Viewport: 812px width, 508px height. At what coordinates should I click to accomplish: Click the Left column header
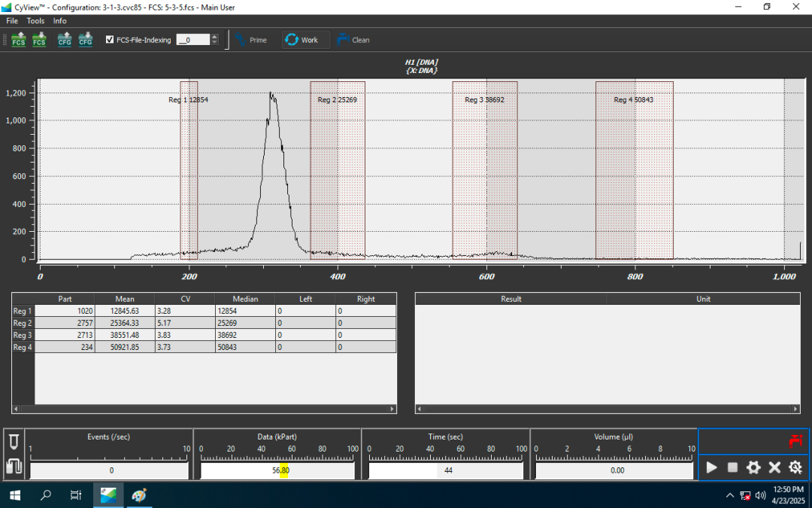click(305, 299)
